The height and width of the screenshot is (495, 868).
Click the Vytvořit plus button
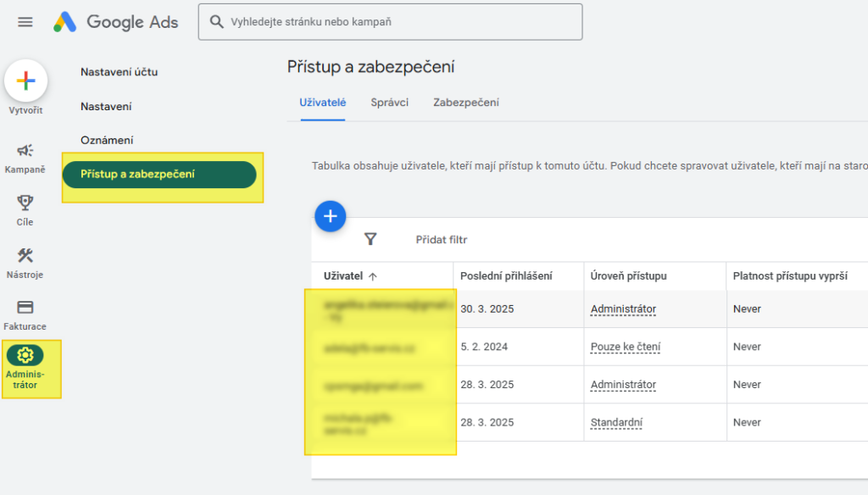(25, 81)
